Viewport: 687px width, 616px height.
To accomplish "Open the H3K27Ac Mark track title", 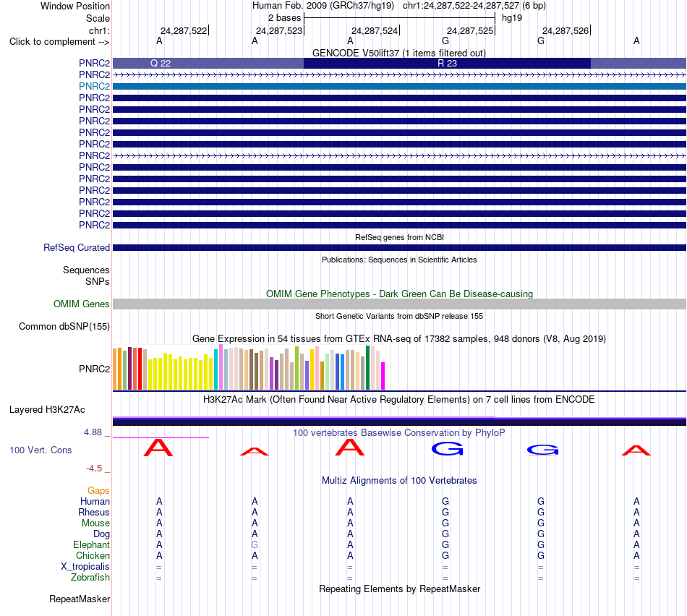I will click(399, 399).
